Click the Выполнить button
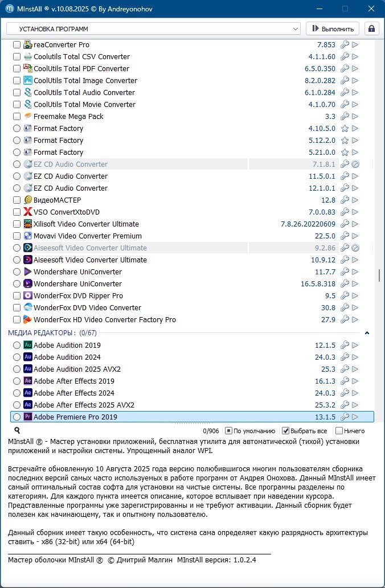Screen dimensions: 385x588 tap(333, 29)
